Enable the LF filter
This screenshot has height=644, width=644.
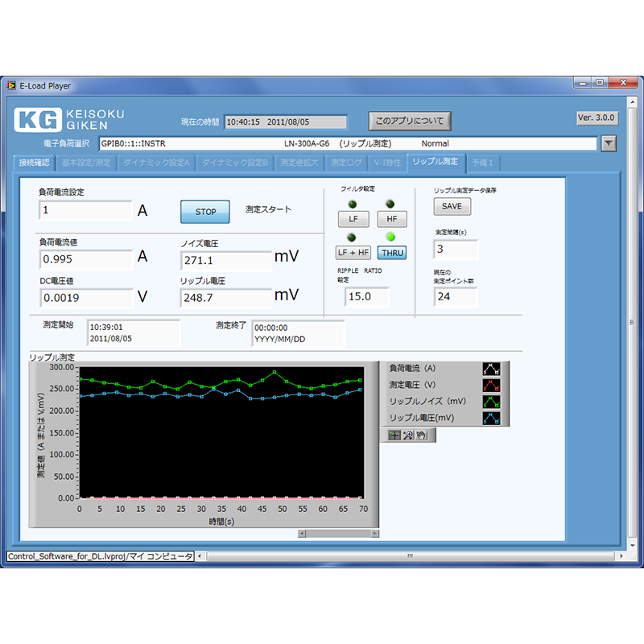(x=353, y=219)
